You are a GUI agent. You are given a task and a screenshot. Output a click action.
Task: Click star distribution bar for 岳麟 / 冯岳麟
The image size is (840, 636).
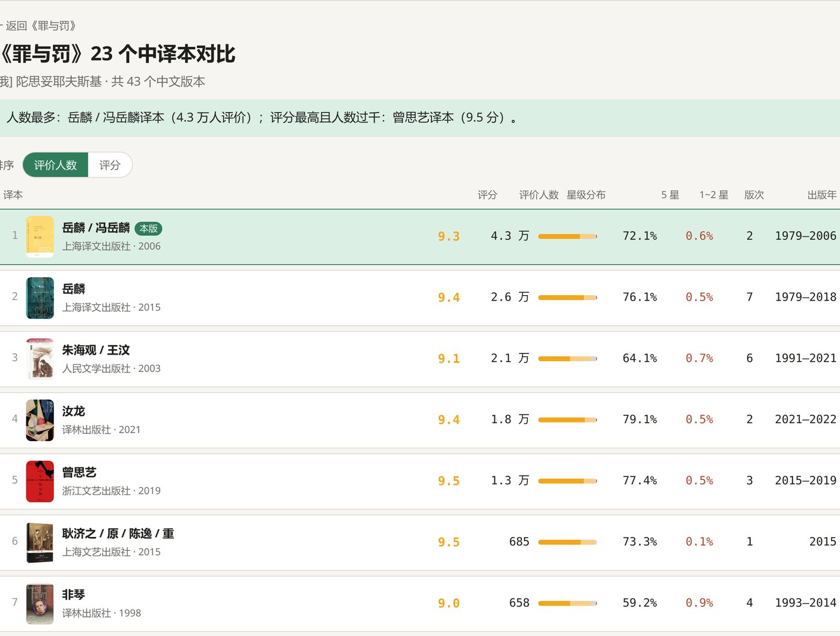tap(568, 236)
